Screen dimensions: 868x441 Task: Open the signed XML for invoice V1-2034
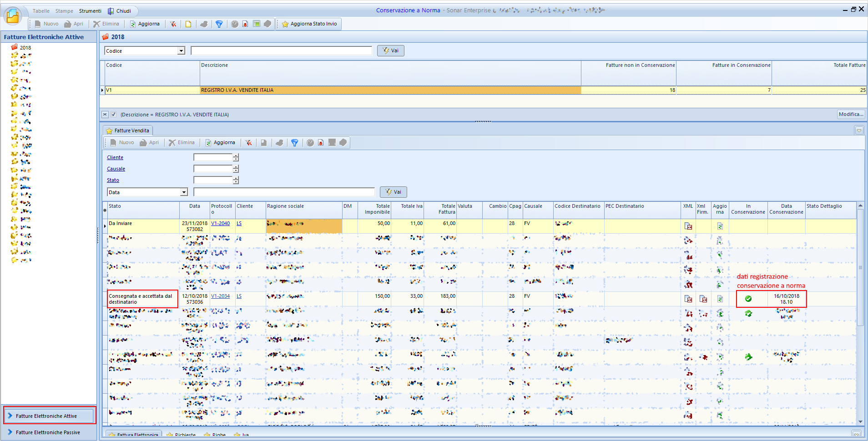pos(703,299)
